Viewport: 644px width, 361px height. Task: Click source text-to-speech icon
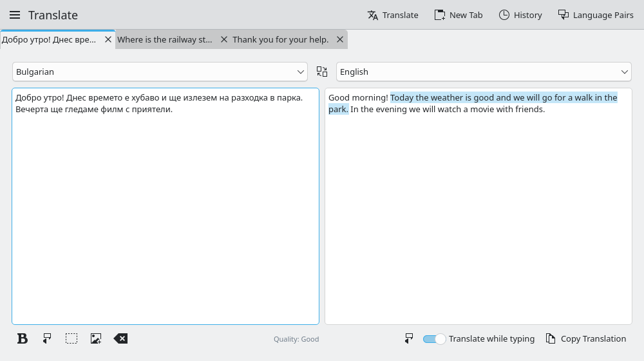(47, 338)
